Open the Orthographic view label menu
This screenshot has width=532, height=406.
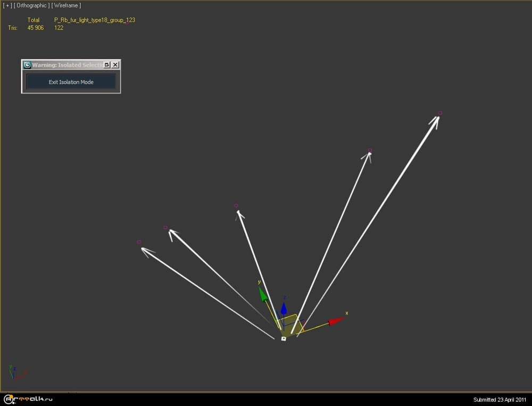tap(31, 5)
